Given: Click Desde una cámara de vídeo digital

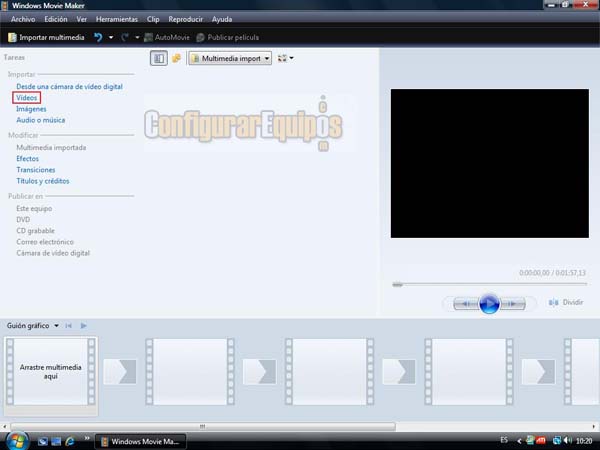Looking at the screenshot, I should 69,86.
